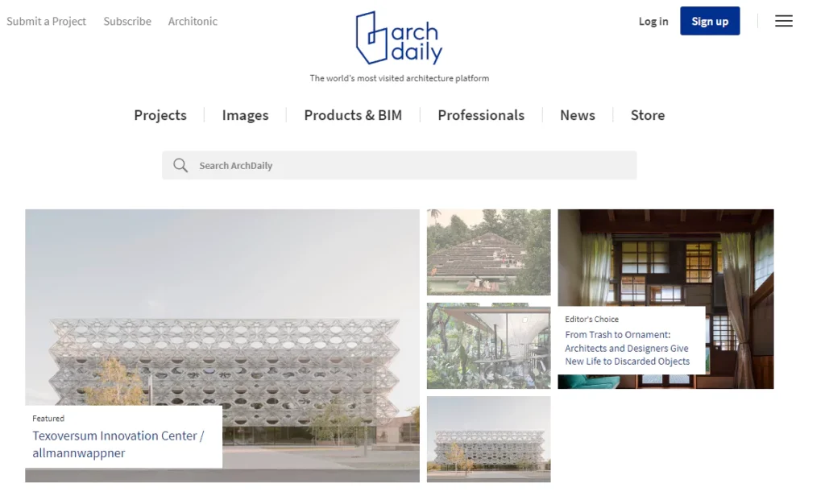Image resolution: width=825 pixels, height=504 pixels.
Task: Select the tiled roof house thumbnail
Action: click(x=489, y=252)
